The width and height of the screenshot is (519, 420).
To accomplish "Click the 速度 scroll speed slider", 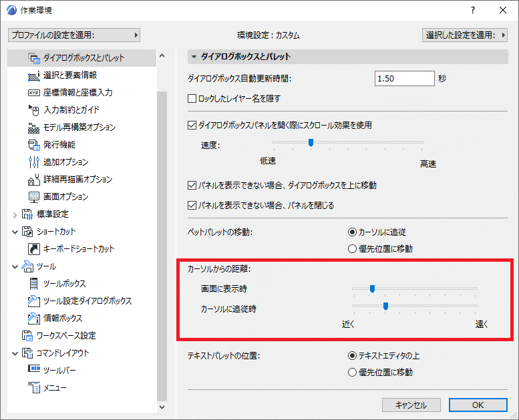I will (x=348, y=143).
